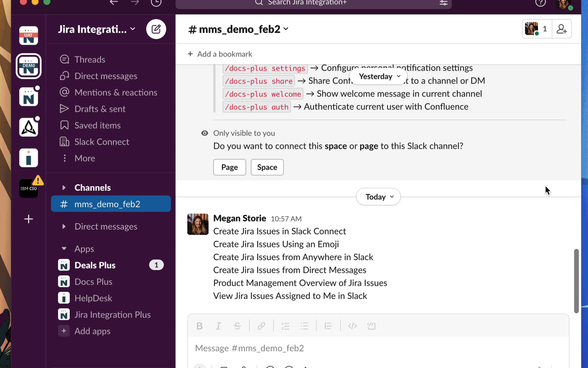Insert a bulleted list
588x368 pixels.
(x=304, y=326)
